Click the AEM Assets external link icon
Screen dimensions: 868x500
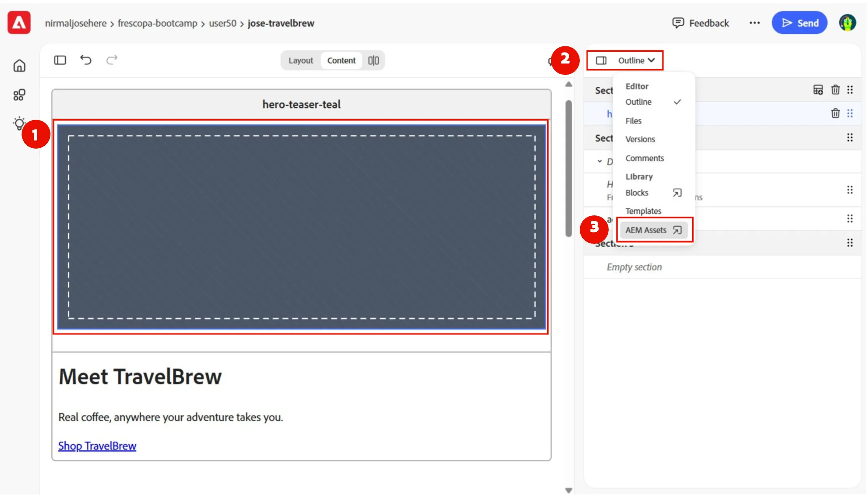(677, 230)
